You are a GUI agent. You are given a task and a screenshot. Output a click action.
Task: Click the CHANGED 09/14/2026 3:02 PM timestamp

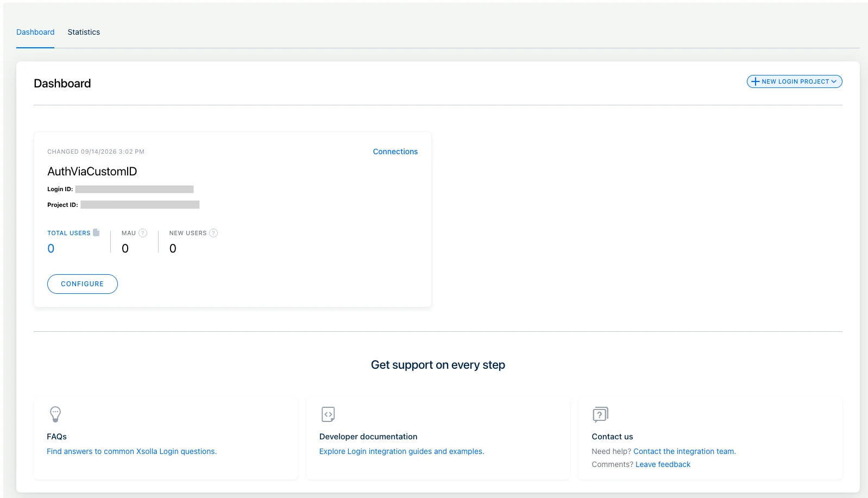pos(96,152)
